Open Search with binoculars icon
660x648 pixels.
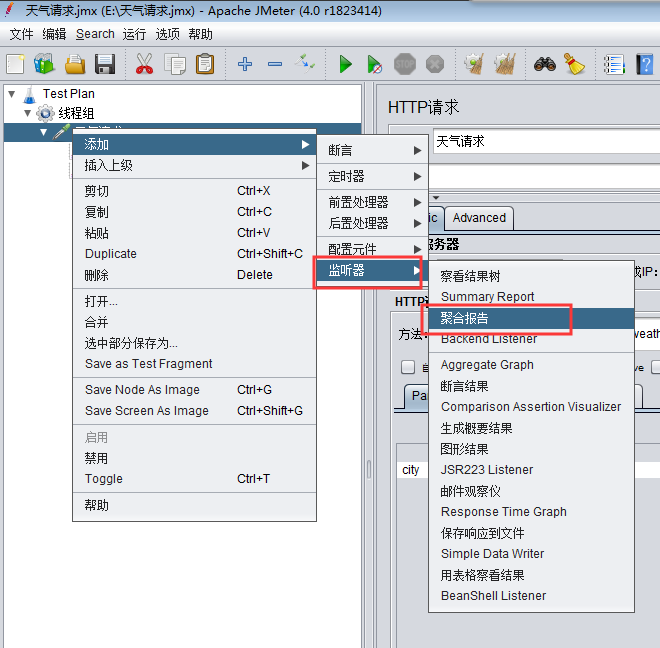(x=545, y=64)
